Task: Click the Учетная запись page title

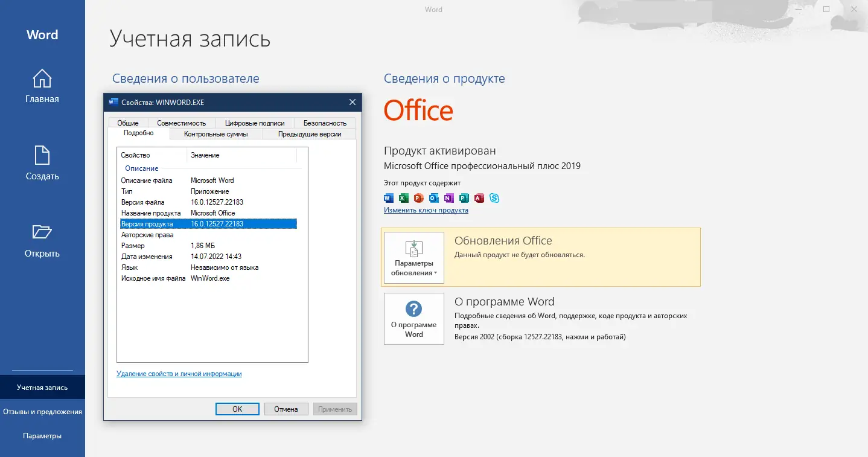Action: coord(190,39)
